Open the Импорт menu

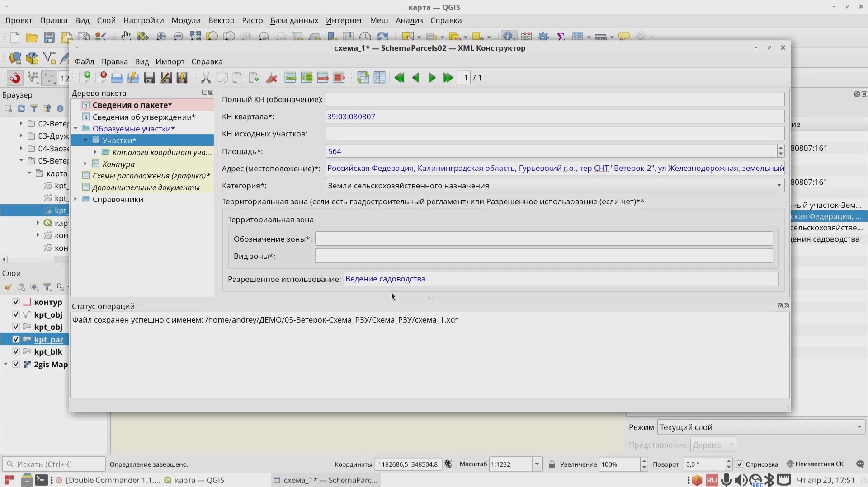tap(170, 61)
